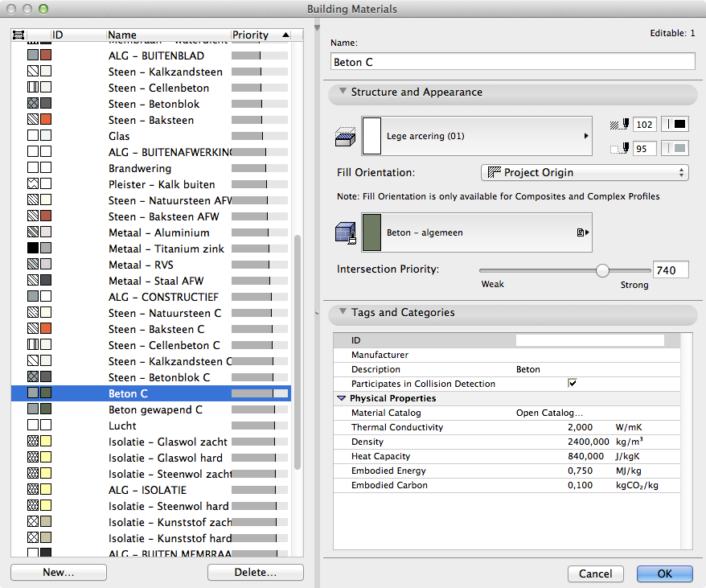
Task: Click fill pattern icon of Isolatie – Glaswol zacht
Action: [33, 441]
